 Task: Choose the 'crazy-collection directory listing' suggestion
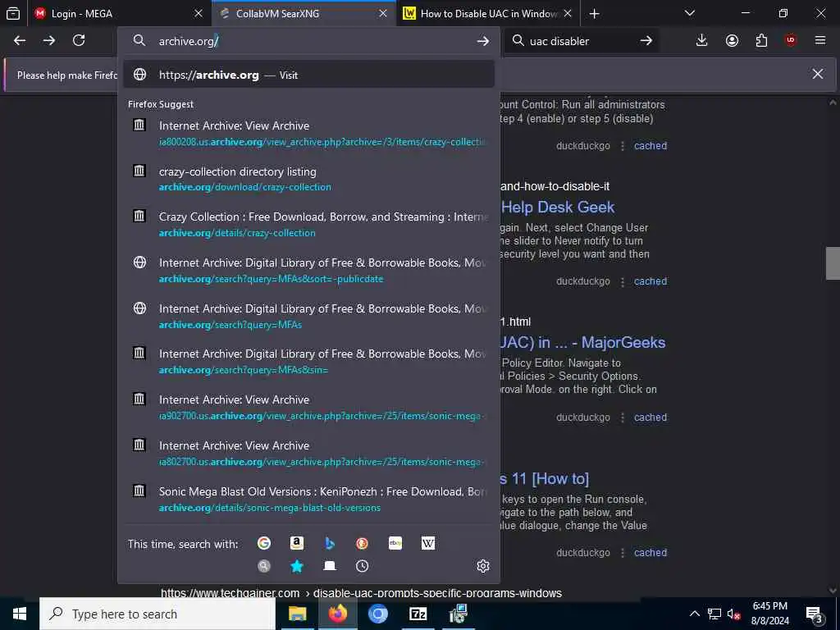[x=308, y=179]
